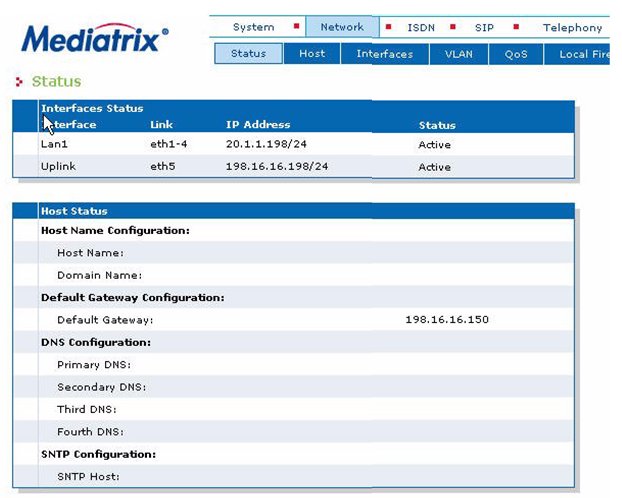The image size is (622, 498).
Task: Select the Uplink interface name
Action: 58,166
